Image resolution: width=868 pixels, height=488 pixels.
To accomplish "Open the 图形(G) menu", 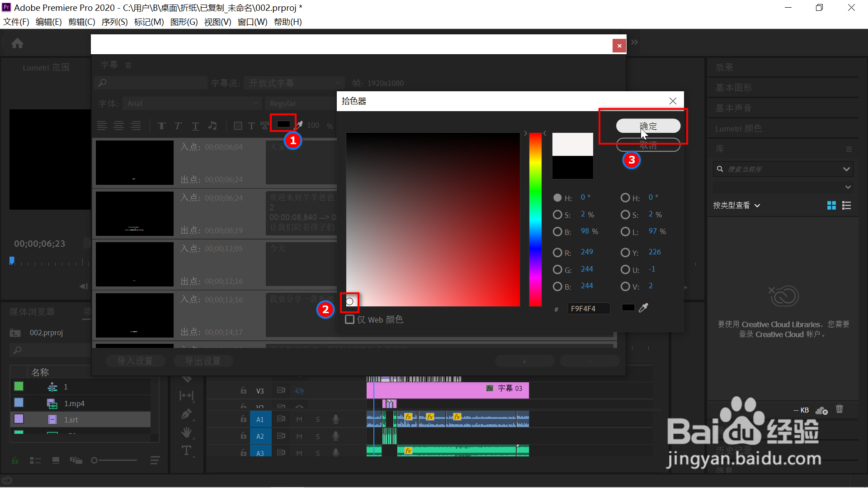I will tap(184, 22).
